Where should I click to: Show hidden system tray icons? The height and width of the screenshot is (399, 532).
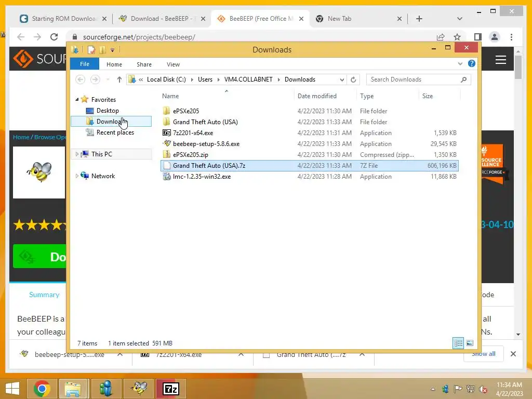point(433,389)
